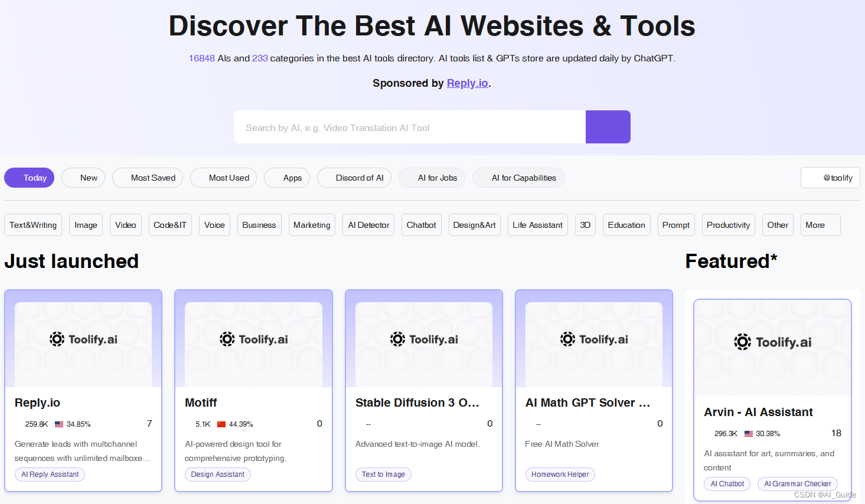
Task: Click the purple search button
Action: coord(608,127)
